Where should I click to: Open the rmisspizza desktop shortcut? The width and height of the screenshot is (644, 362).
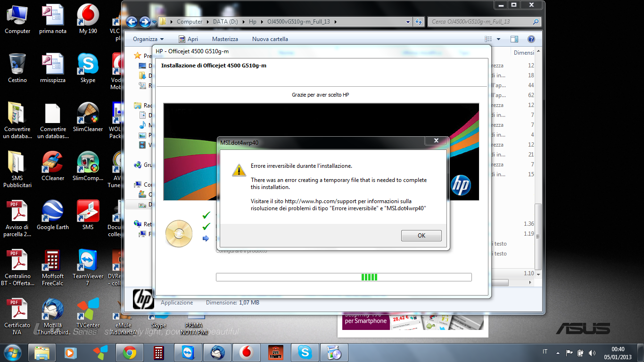53,68
